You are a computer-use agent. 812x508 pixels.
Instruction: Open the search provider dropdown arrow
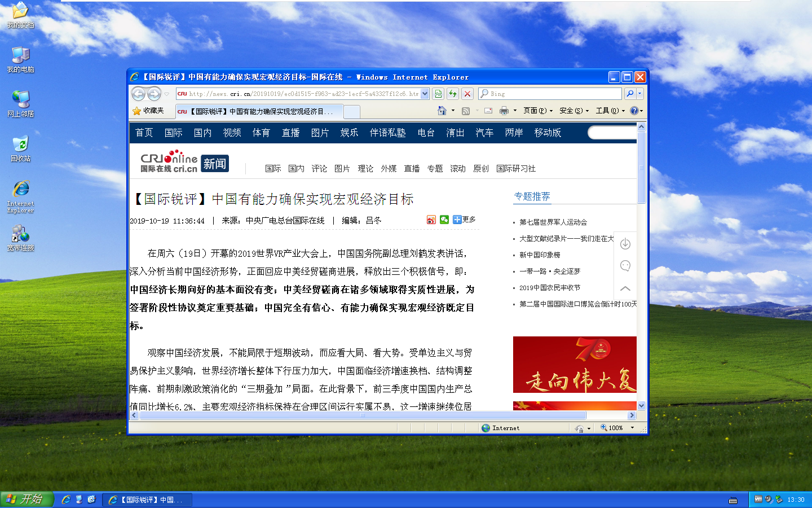[639, 94]
